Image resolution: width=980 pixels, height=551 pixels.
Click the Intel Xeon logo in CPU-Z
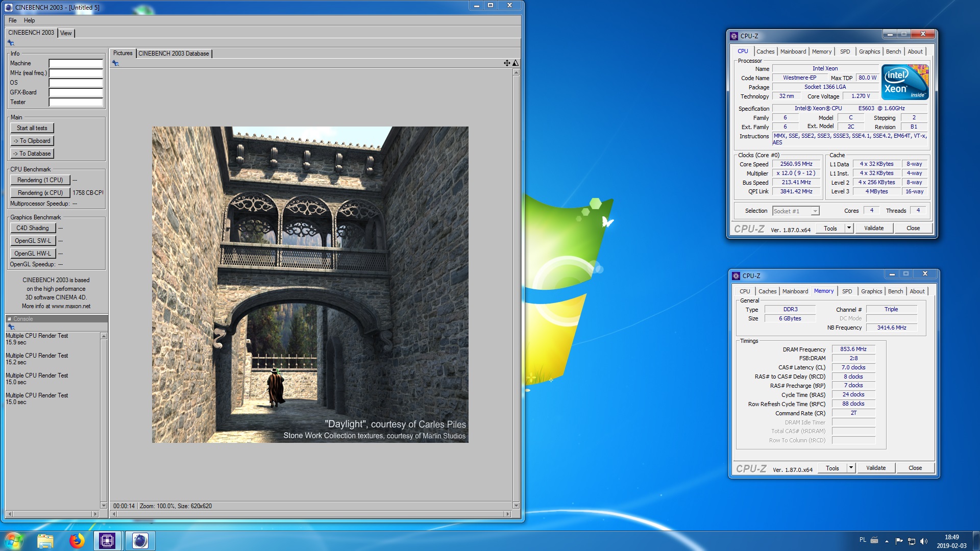tap(905, 82)
